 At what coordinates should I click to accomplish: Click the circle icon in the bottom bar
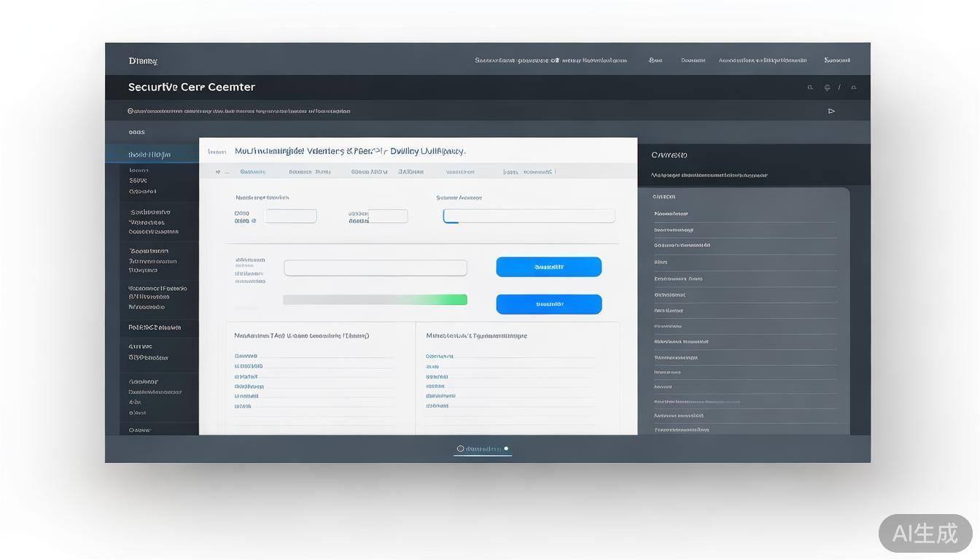pos(460,449)
